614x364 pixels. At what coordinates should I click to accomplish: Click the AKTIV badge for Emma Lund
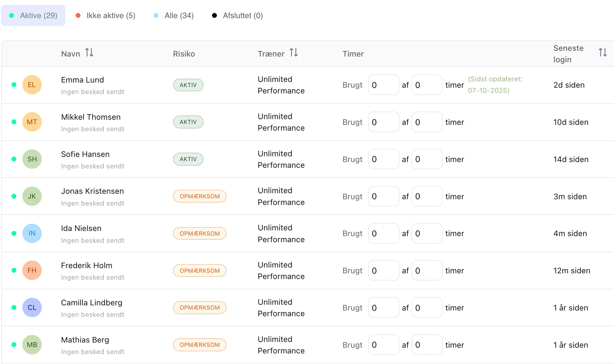click(188, 85)
